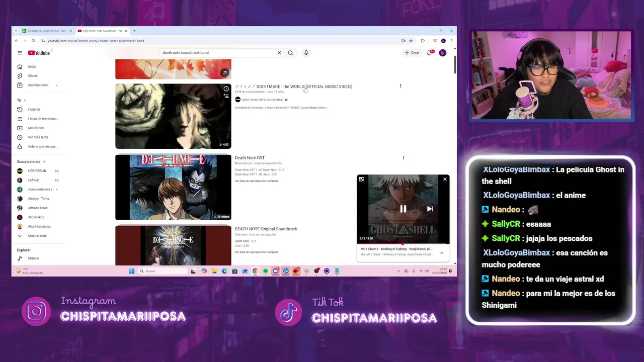This screenshot has height=362, width=644.
Task: Open NIGHTMARE OFFICIAL CHANNEL page
Action: coord(263,100)
